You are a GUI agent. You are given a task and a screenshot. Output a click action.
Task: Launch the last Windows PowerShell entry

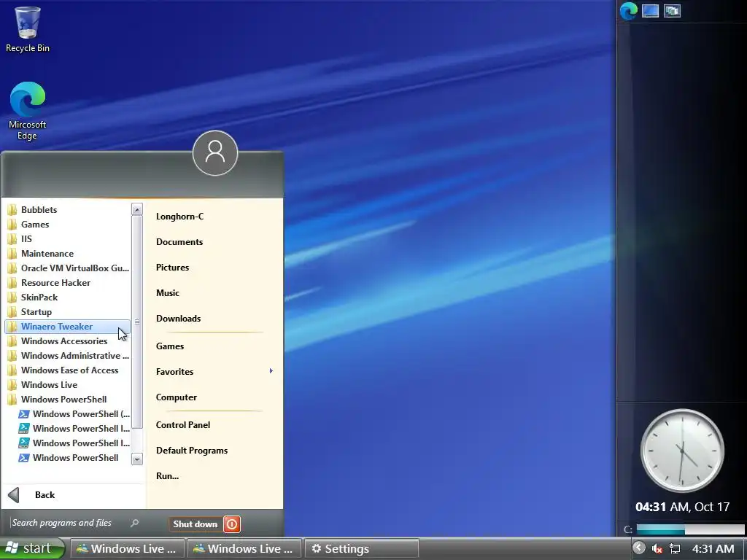[73, 458]
